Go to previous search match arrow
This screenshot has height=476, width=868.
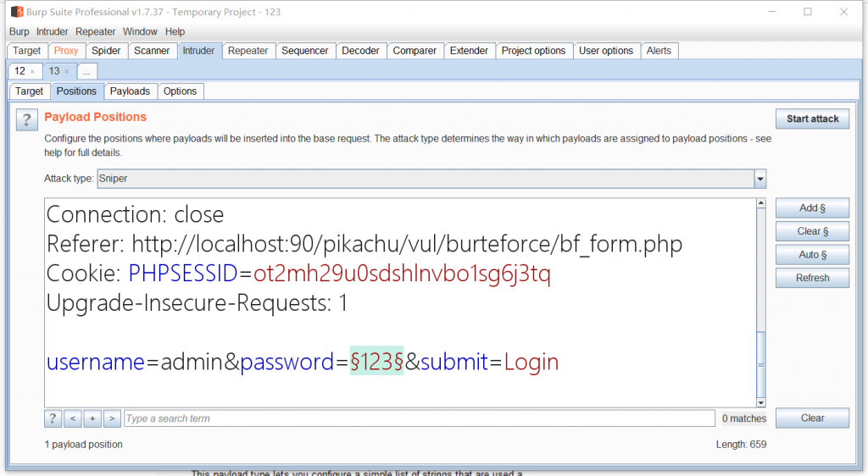pyautogui.click(x=73, y=418)
